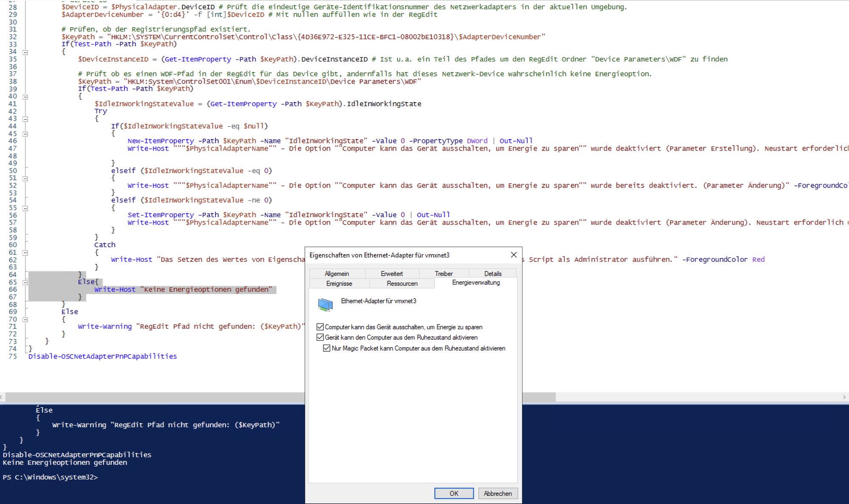Click 'Set-ItemProperty' on line 56
Viewport: 849px width, 504px height.
(x=160, y=215)
